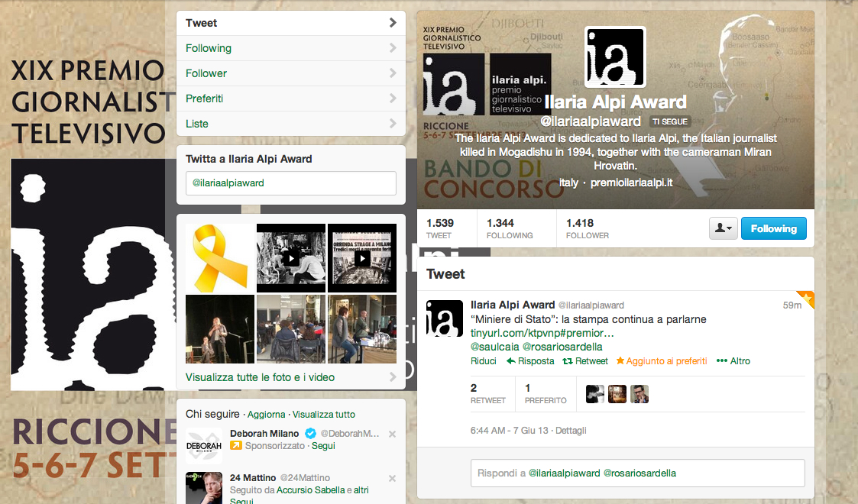Expand chevron beside Tweet in sidebar
The width and height of the screenshot is (858, 504).
point(393,22)
